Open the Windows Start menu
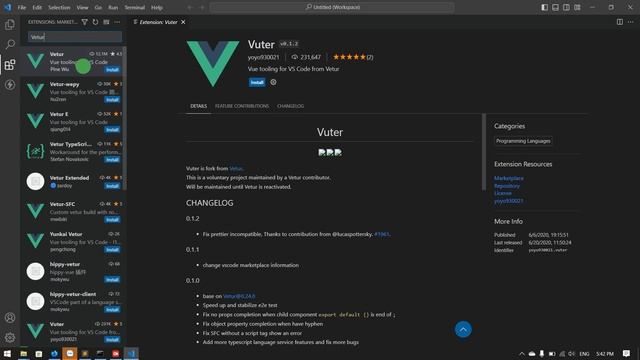The image size is (640, 360). click(x=7, y=353)
